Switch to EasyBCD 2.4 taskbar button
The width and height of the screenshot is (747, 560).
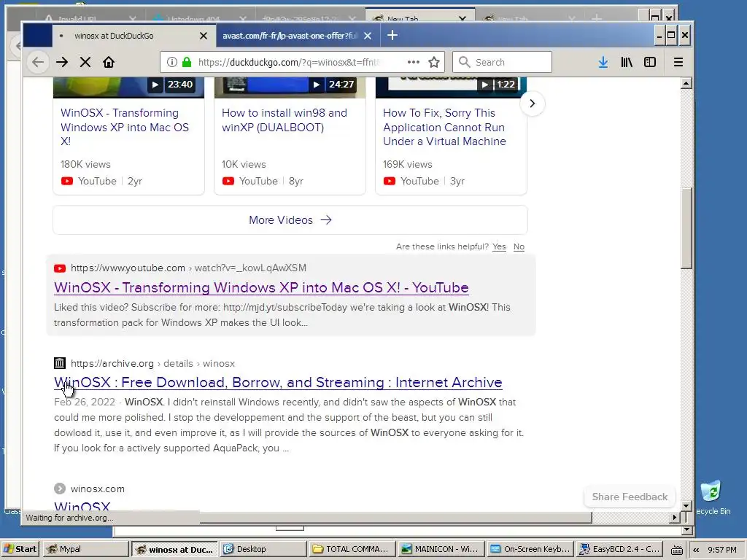coord(619,549)
